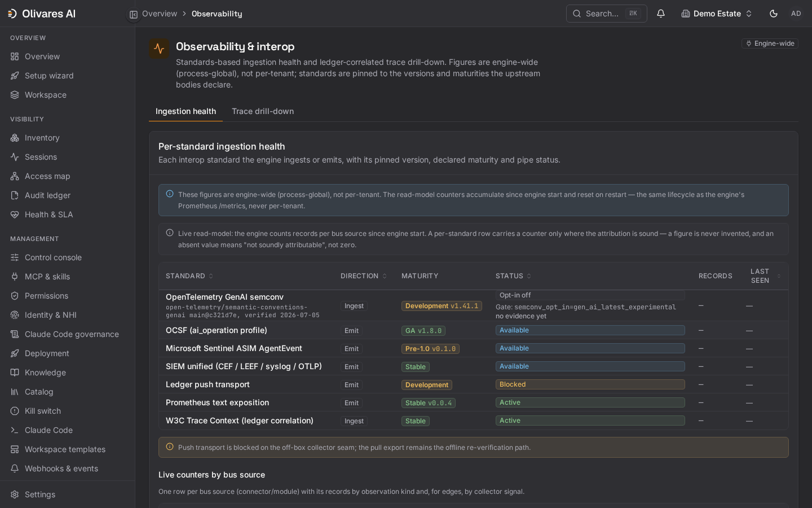This screenshot has height=508, width=812.
Task: Click the Access map icon
Action: coord(15,176)
